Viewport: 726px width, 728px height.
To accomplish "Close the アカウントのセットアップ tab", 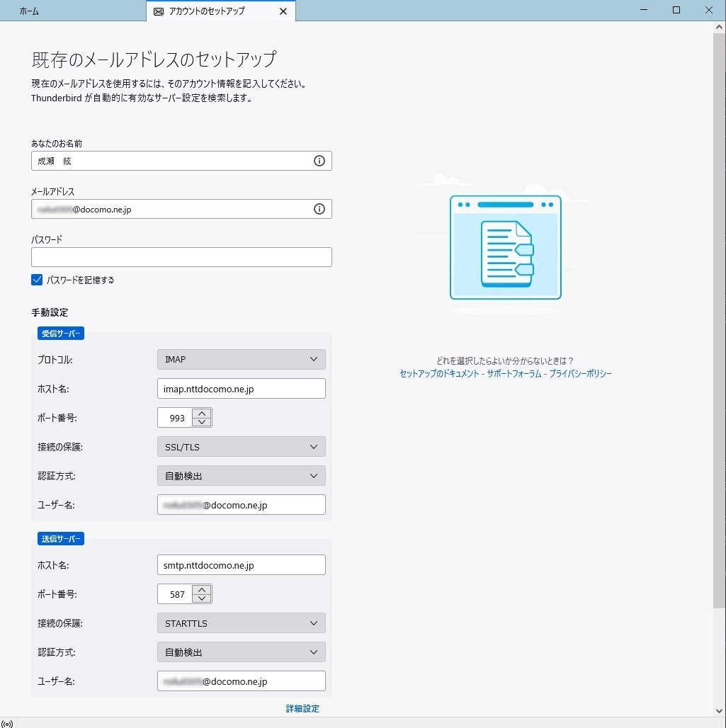I will 283,11.
